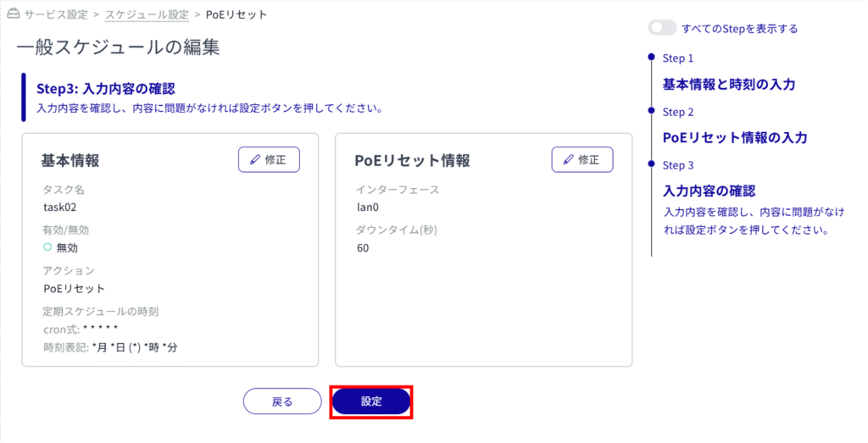Click the lan0 interface value
This screenshot has height=443, width=868.
click(x=369, y=207)
